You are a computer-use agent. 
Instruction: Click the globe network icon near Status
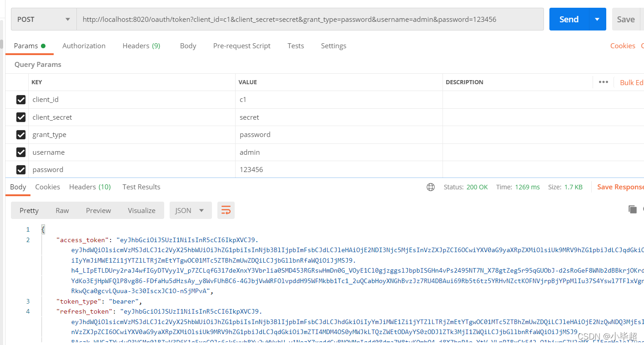pos(431,187)
